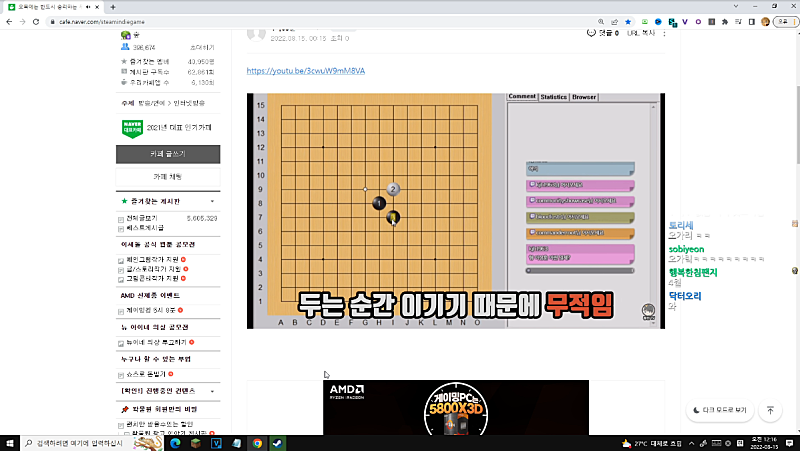The height and width of the screenshot is (451, 800).
Task: Open the 게이밍컴 board under AMD event
Action: coord(151,310)
